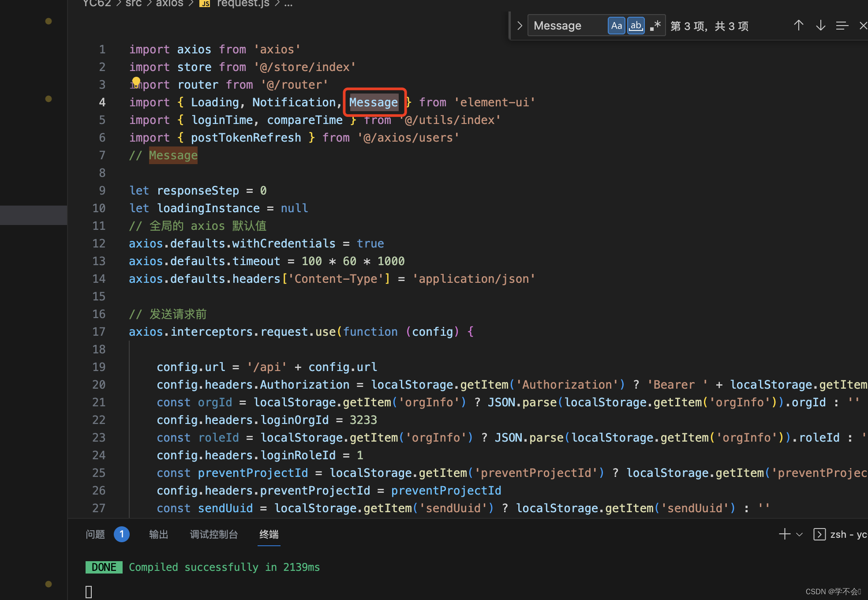Click preventProjectId declaration on line 25
The image size is (868, 600).
(x=253, y=473)
